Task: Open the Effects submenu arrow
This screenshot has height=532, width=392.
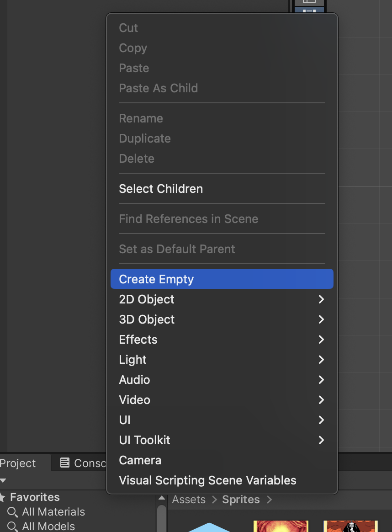Action: [321, 340]
